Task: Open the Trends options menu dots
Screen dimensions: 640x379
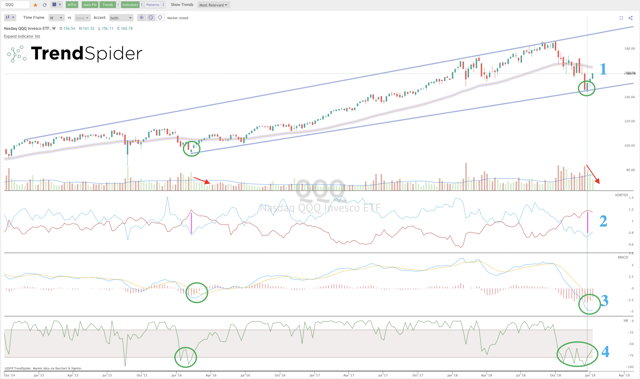Action: [118, 4]
